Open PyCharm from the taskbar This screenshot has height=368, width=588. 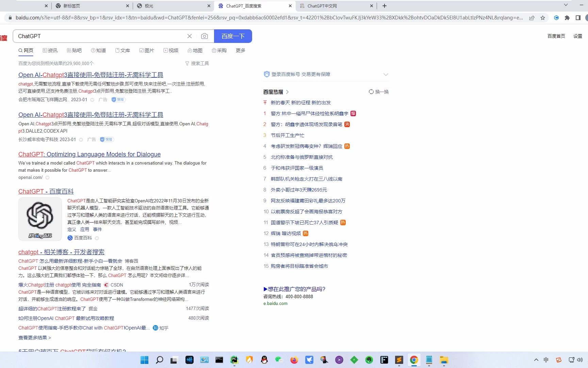click(x=234, y=360)
